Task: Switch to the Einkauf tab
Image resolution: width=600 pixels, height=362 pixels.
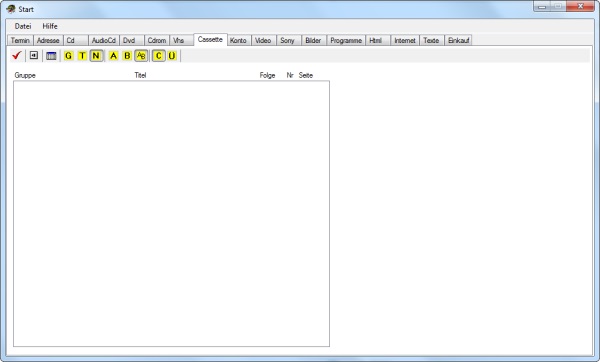Action: 458,40
